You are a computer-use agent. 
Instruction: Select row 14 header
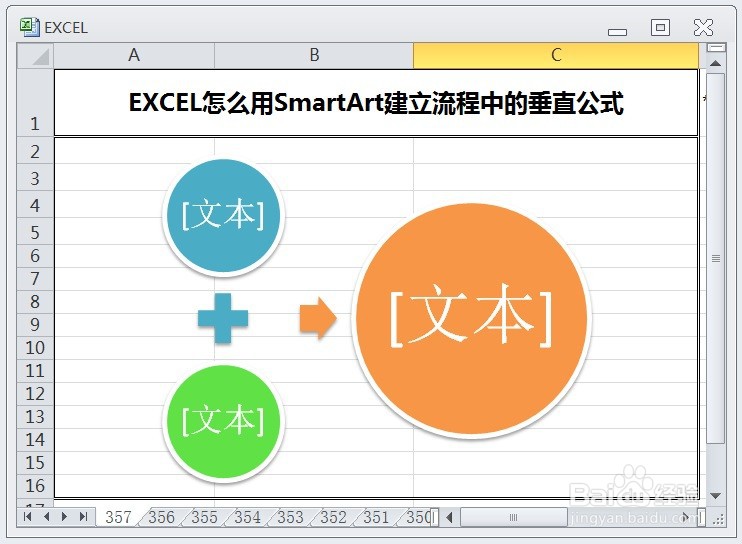35,440
